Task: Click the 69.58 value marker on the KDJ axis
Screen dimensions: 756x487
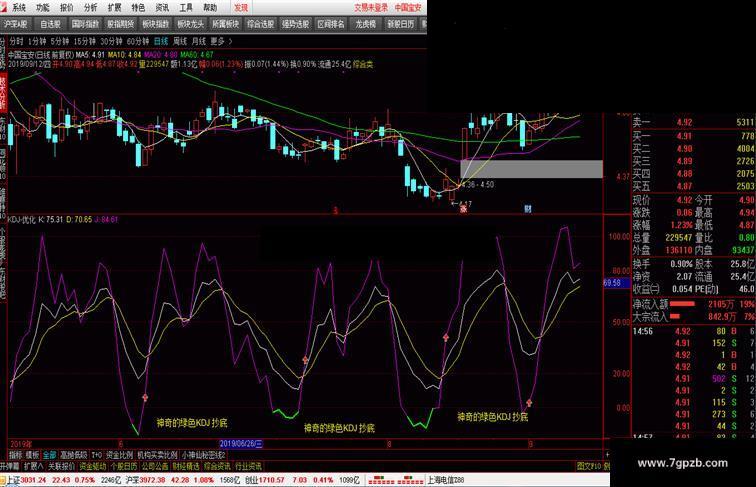Action: point(617,283)
